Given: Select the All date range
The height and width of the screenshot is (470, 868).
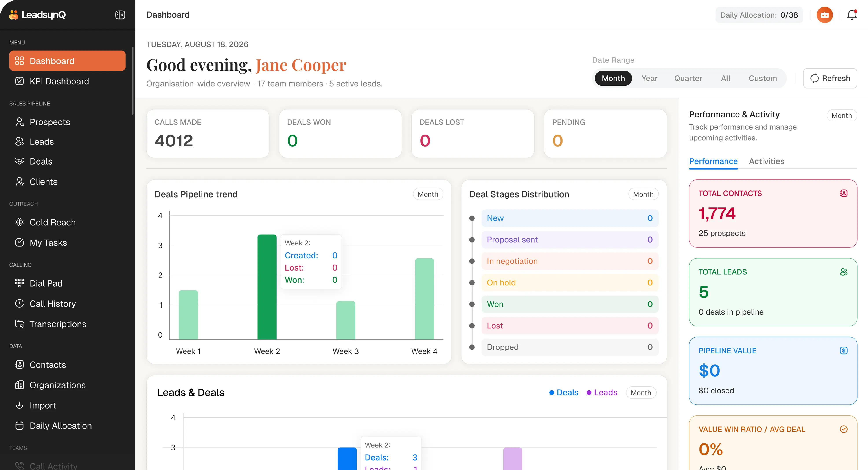Looking at the screenshot, I should [x=725, y=79].
